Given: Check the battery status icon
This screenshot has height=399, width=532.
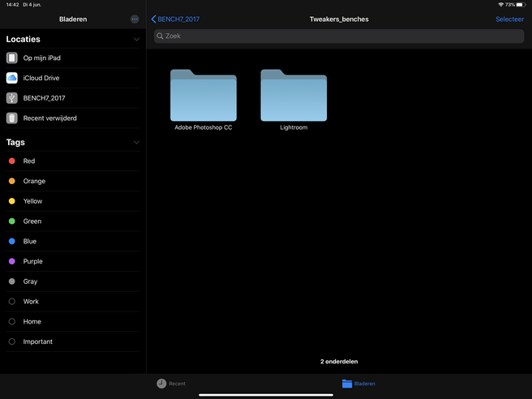Looking at the screenshot, I should click(x=521, y=5).
